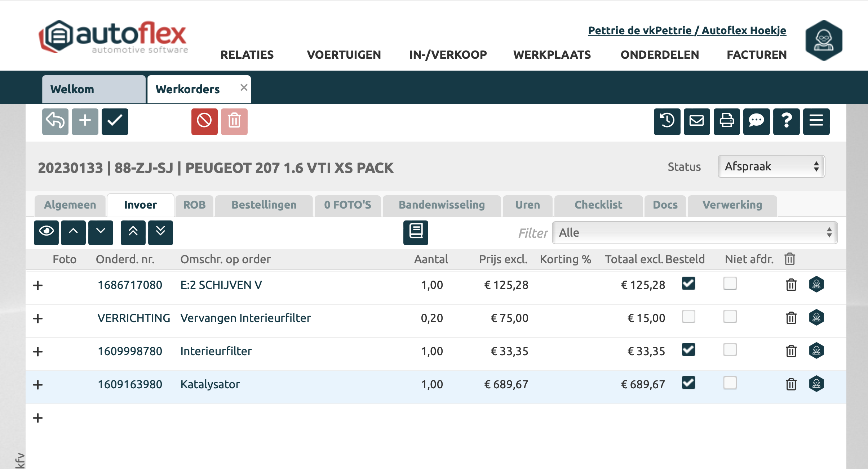Open the WERKPLAATS menu
This screenshot has width=868, height=469.
click(x=552, y=55)
